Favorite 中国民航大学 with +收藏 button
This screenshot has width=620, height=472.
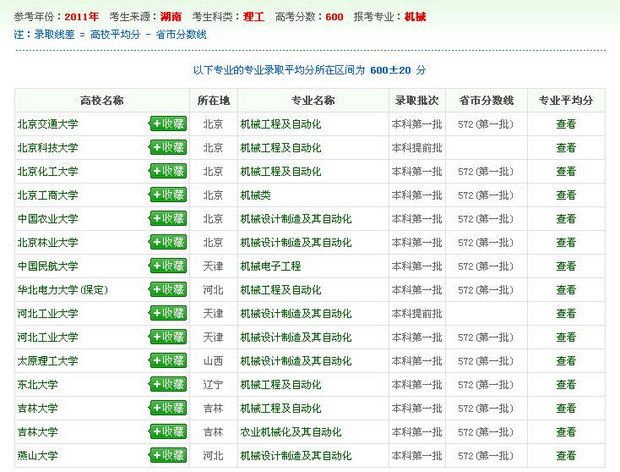[x=168, y=266]
